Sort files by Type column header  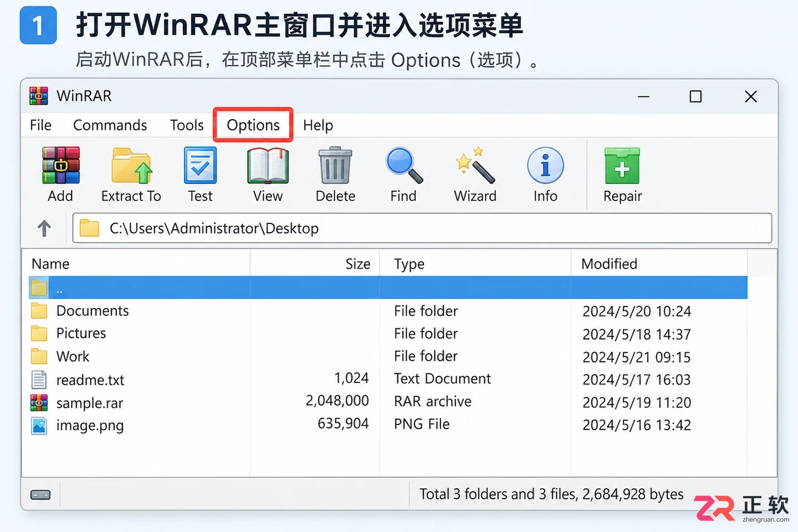point(410,264)
